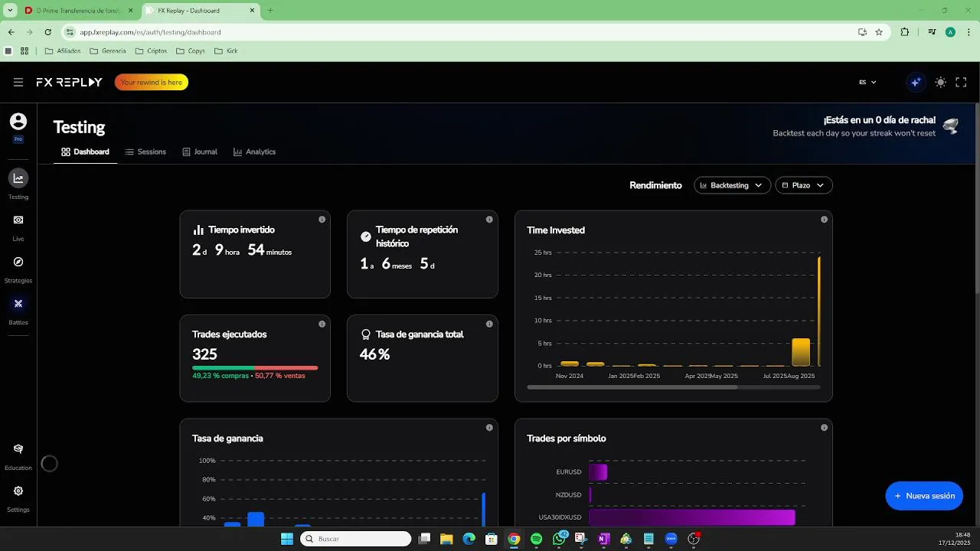Click the Nueva sesión button
Viewport: 980px width, 551px height.
[x=924, y=496]
